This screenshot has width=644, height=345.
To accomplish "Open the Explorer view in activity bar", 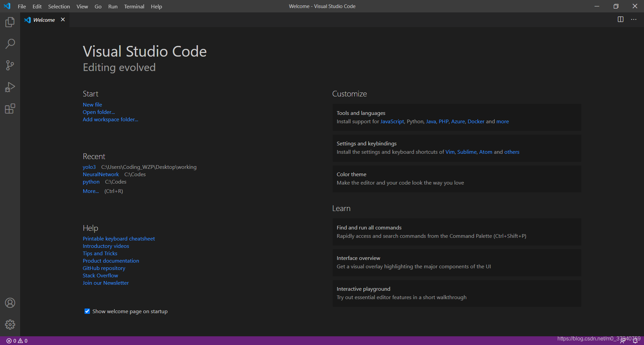I will (x=10, y=22).
